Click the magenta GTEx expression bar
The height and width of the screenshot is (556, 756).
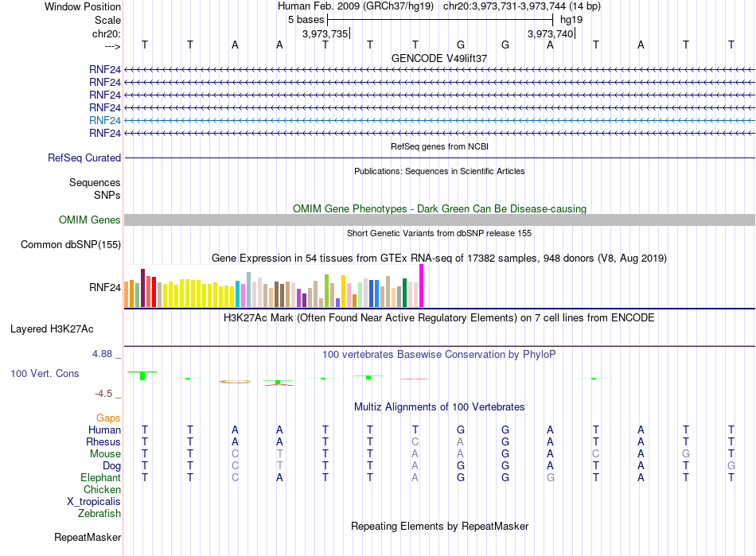tap(422, 286)
